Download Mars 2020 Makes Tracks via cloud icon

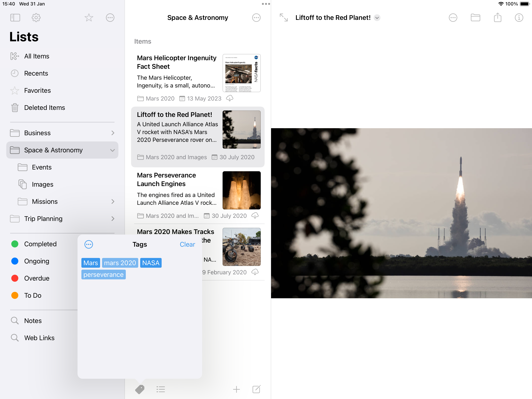[x=255, y=272]
